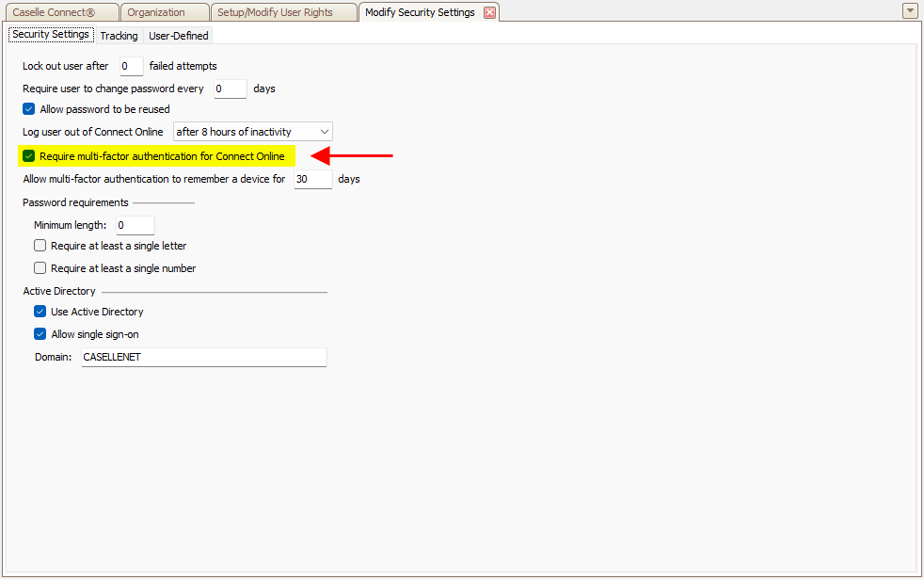Click the failed attempts lockout field
This screenshot has width=924, height=579.
[x=130, y=66]
